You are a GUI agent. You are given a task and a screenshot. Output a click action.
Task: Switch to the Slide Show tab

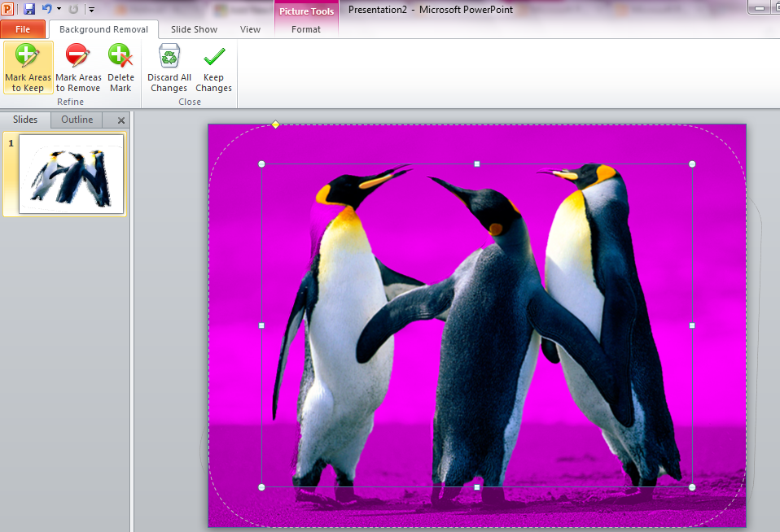pos(194,29)
